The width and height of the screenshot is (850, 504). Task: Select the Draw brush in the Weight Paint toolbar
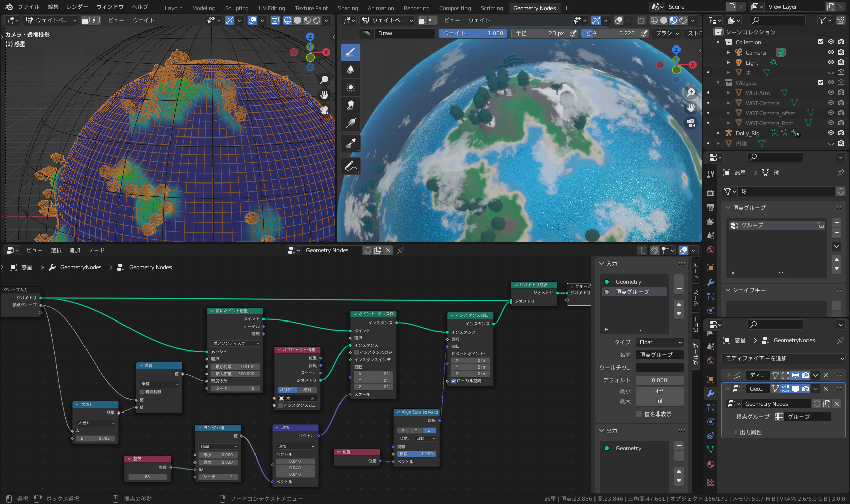(351, 52)
